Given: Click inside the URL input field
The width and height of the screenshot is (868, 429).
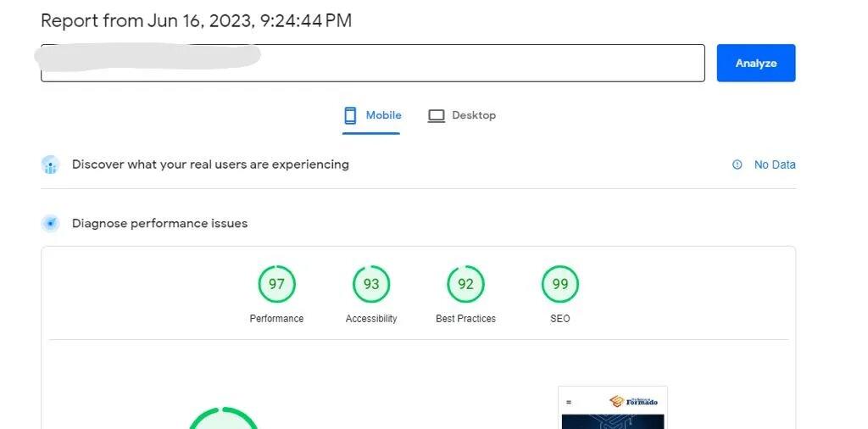Looking at the screenshot, I should [x=475, y=64].
